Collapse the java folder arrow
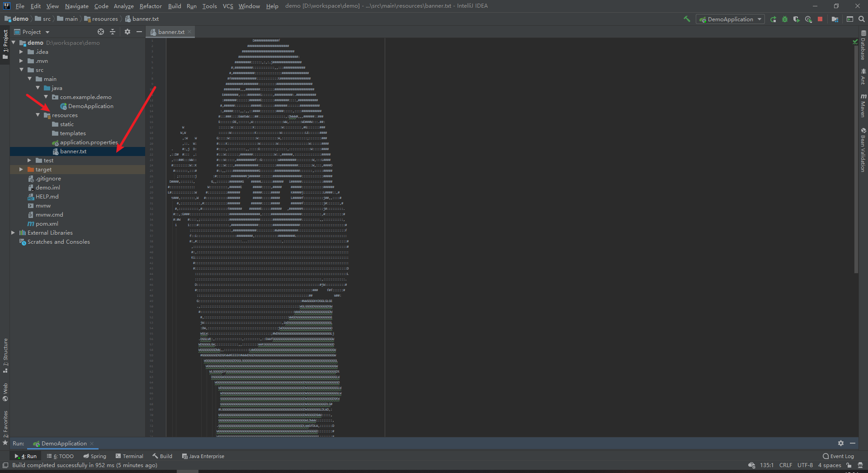 38,88
